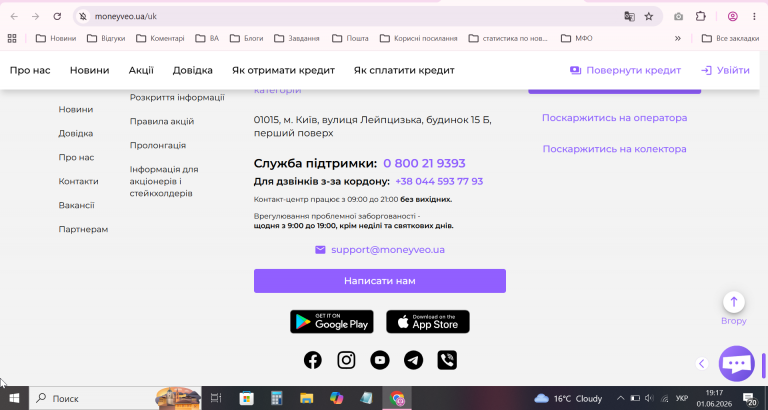Viewport: 768px width, 410px height.
Task: Open the ВА bookmarks folder
Action: 207,38
